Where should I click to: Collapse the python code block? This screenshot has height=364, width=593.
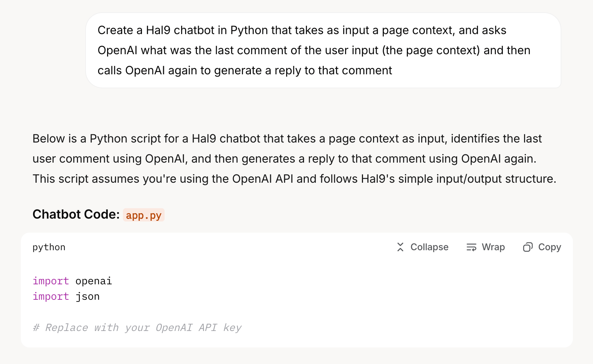click(423, 247)
